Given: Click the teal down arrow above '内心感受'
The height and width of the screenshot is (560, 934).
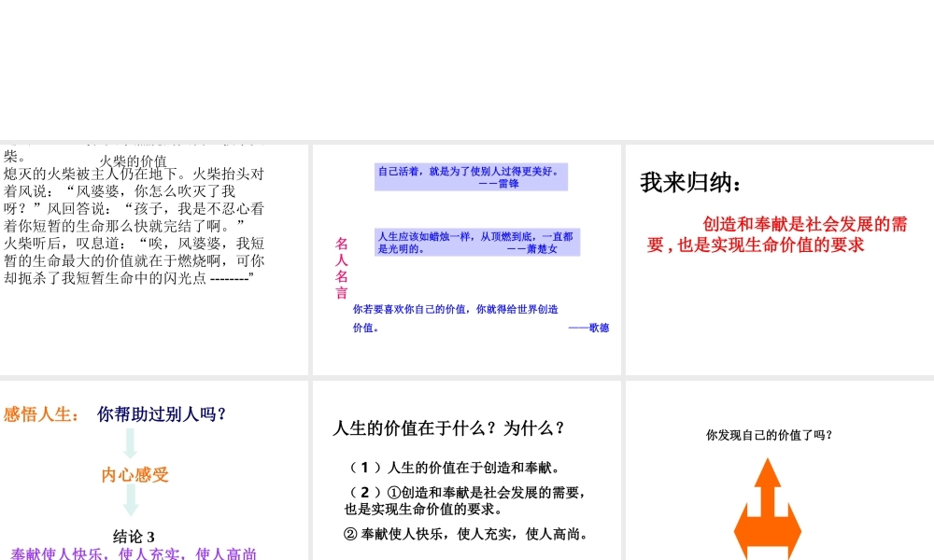Looking at the screenshot, I should 131,442.
